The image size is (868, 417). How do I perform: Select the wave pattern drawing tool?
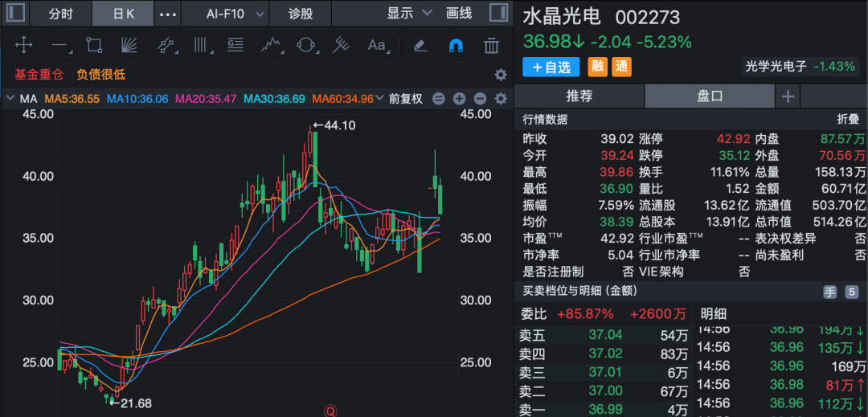tap(272, 45)
